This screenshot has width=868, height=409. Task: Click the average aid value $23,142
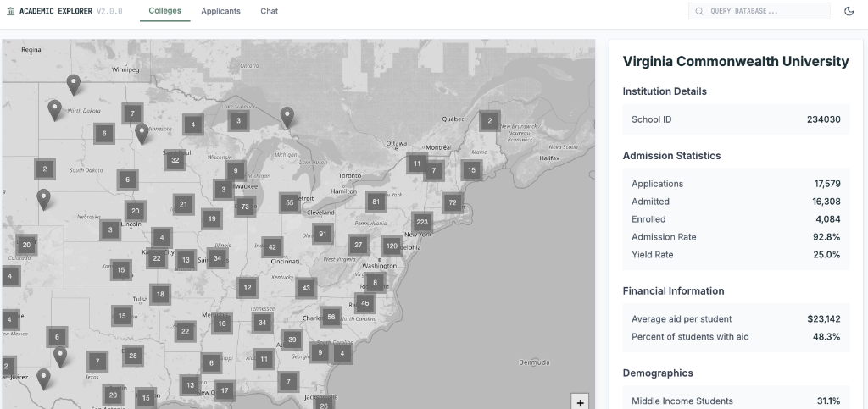[x=824, y=319]
